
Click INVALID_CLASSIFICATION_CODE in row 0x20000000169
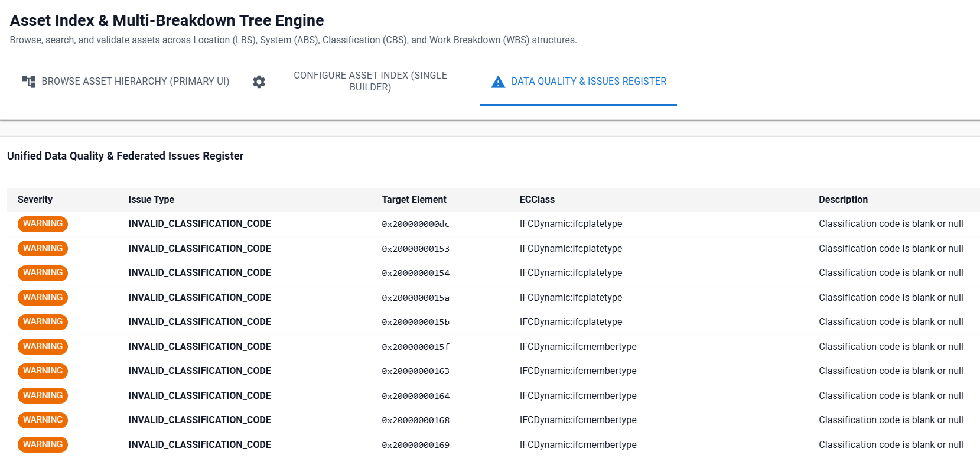click(x=200, y=445)
